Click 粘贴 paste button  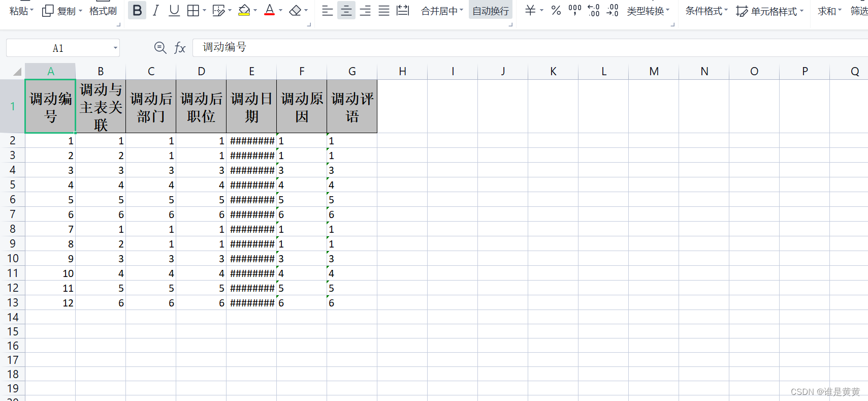pos(21,11)
